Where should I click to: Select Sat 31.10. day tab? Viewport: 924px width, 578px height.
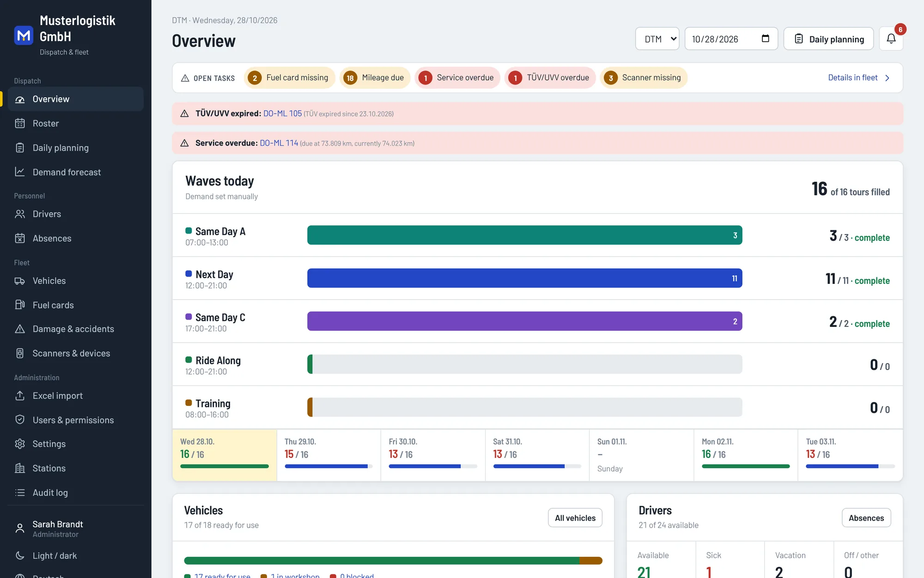point(537,455)
